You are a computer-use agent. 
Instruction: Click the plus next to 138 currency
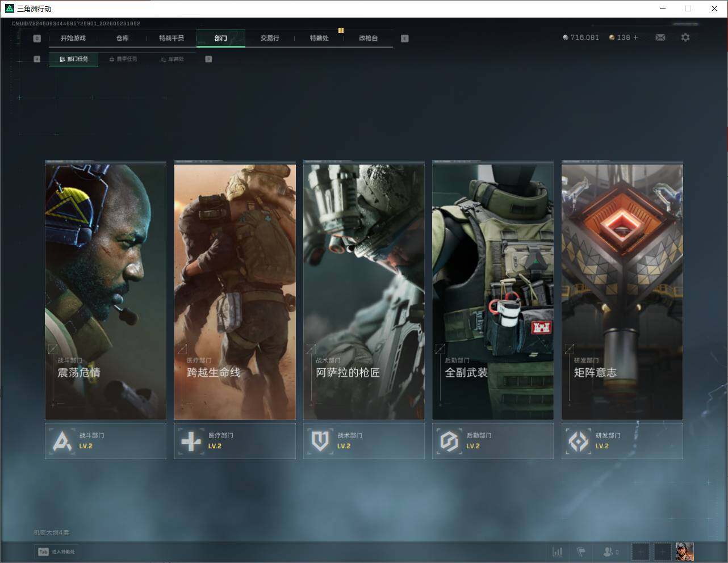click(x=635, y=37)
